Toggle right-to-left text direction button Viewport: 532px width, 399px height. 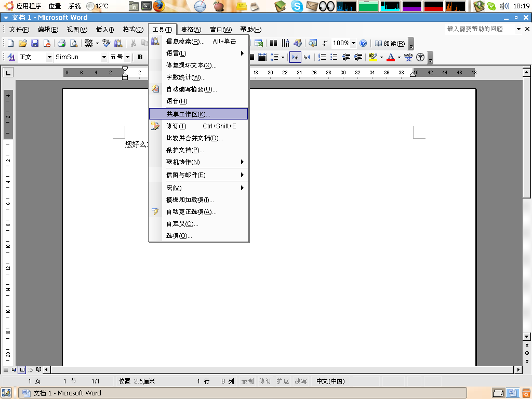click(x=307, y=57)
